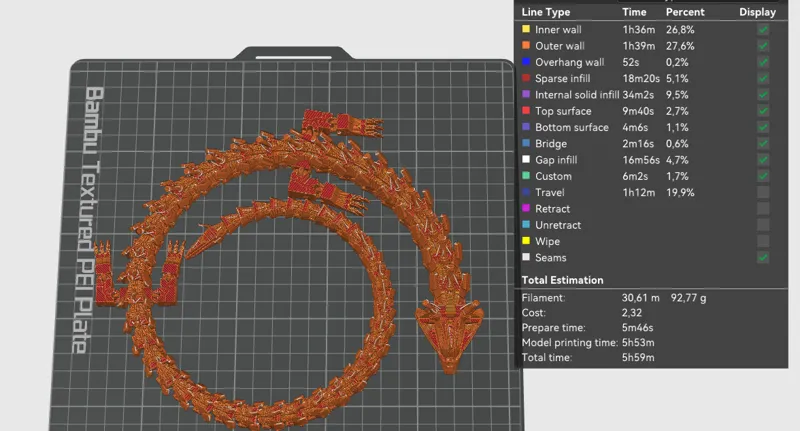
Task: Select the Overhang wall label
Action: click(569, 62)
